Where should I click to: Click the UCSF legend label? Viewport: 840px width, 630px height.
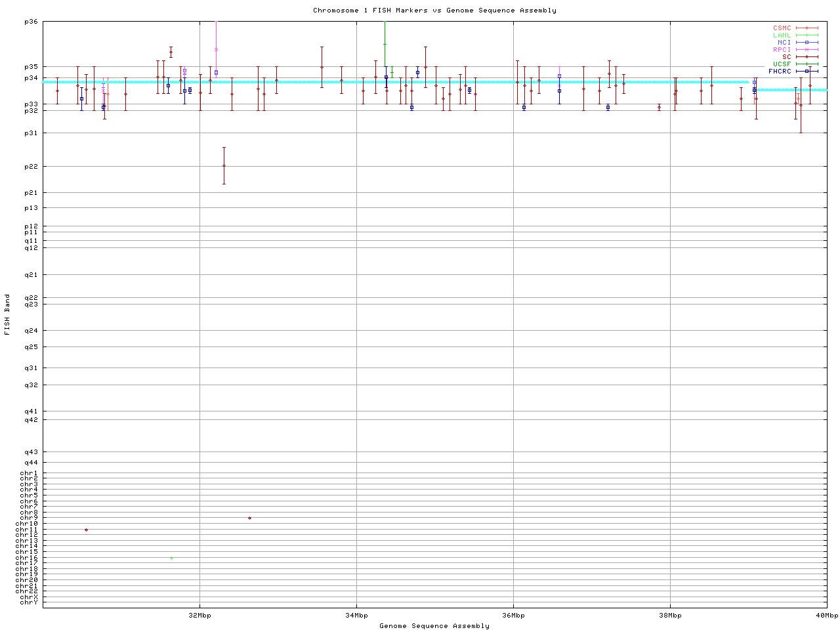pos(782,64)
